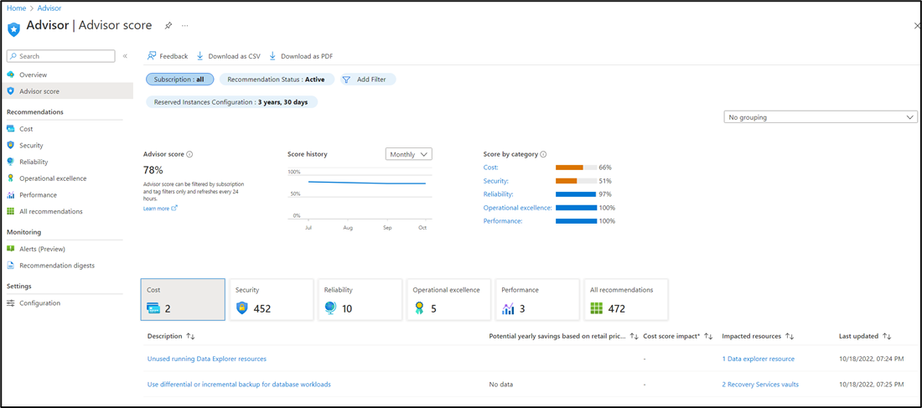Open the Subscription : all filter pill
Image resolution: width=922 pixels, height=408 pixels.
point(179,79)
